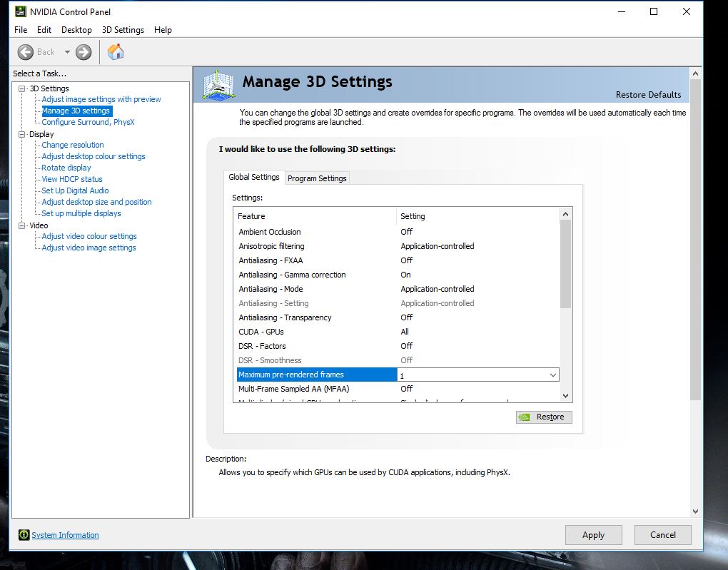This screenshot has height=570, width=728.
Task: Open Set Up Digital Audio
Action: pyautogui.click(x=75, y=190)
